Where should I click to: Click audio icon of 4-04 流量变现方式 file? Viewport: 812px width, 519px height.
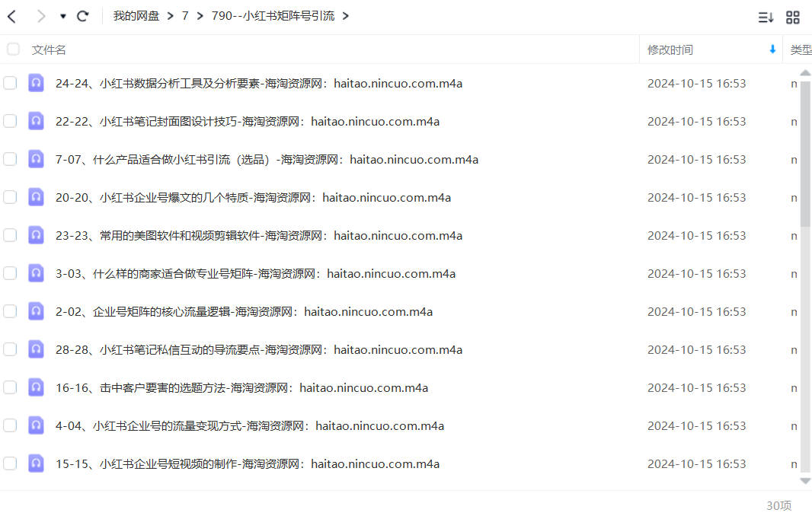tap(36, 425)
